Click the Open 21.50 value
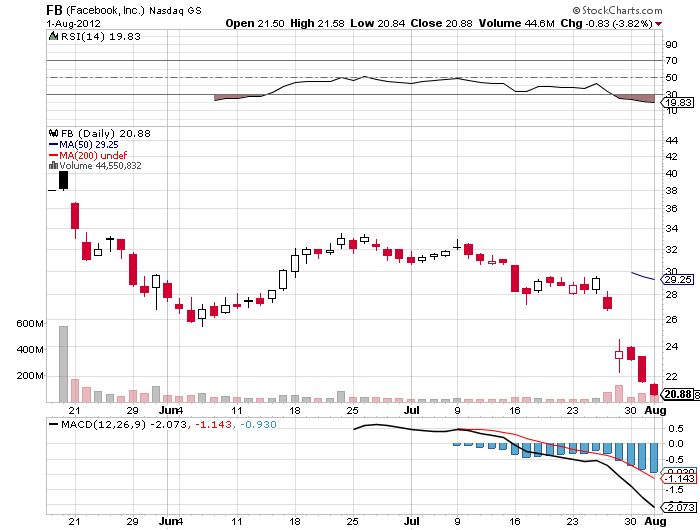Screen dimensions: 700x530 255,23
